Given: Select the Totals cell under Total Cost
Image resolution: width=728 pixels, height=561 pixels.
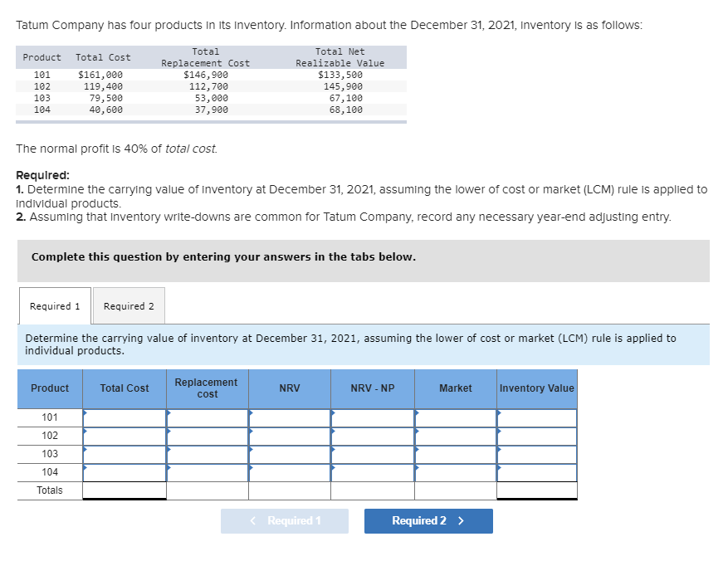Looking at the screenshot, I should point(125,490).
